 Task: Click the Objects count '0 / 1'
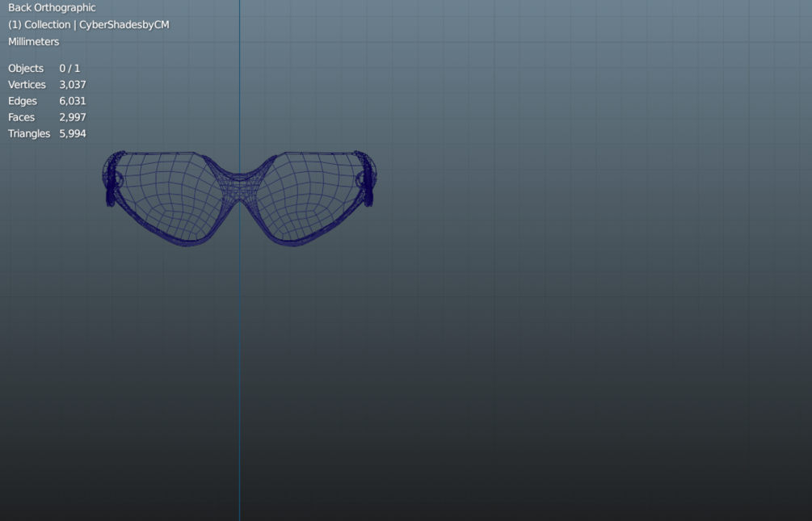click(x=69, y=69)
